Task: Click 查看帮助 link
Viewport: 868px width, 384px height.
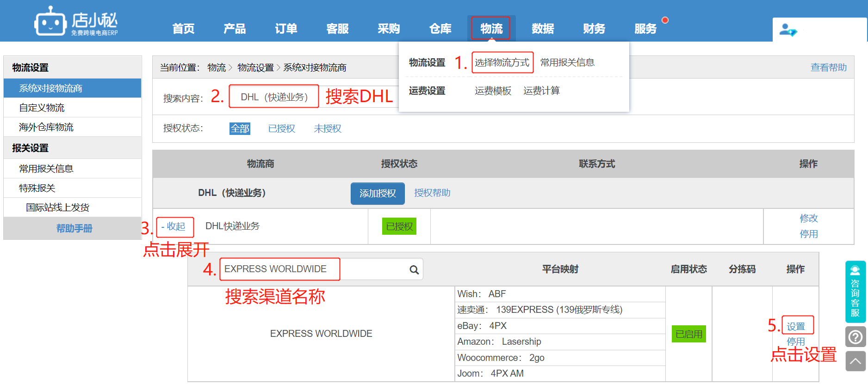Action: 828,67
